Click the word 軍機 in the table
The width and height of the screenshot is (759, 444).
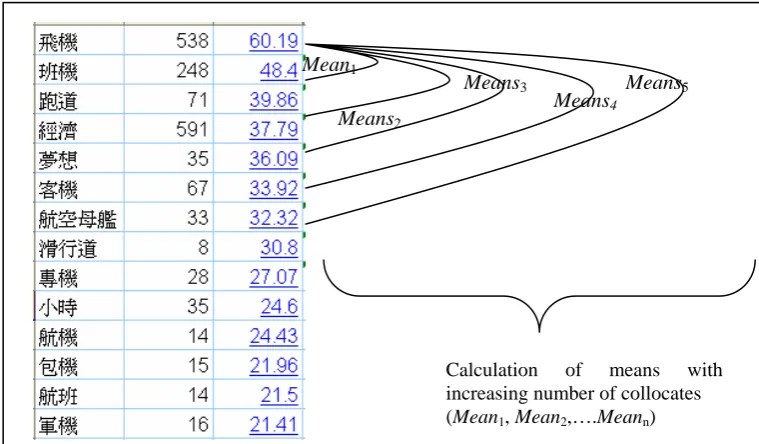[x=58, y=426]
